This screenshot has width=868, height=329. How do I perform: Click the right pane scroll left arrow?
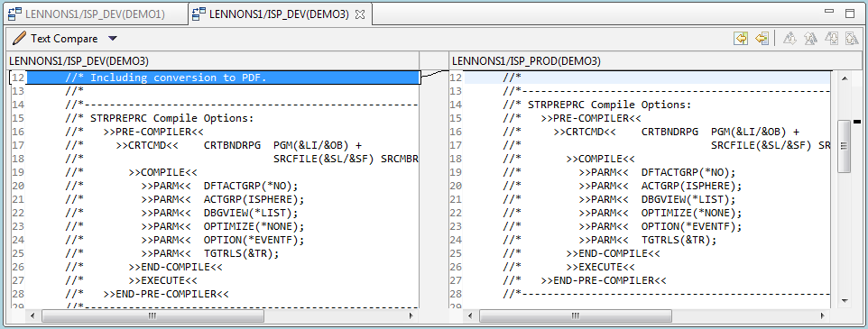(470, 315)
